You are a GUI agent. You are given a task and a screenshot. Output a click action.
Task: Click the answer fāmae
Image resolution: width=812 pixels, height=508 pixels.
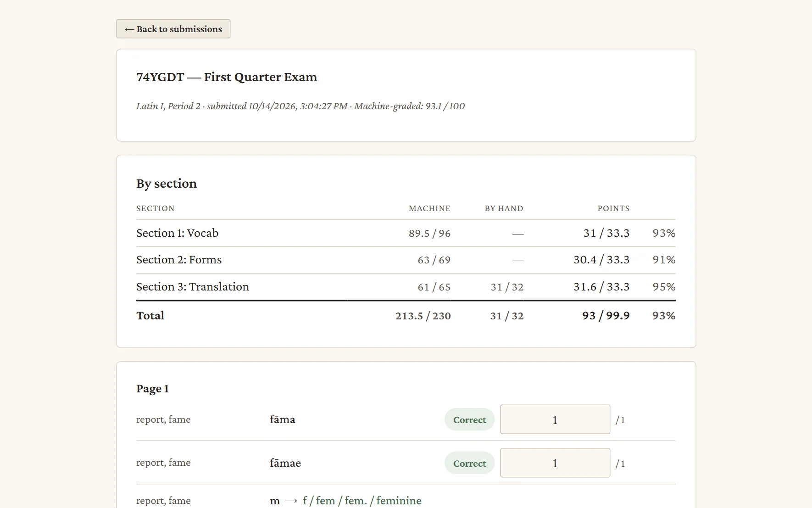click(285, 463)
